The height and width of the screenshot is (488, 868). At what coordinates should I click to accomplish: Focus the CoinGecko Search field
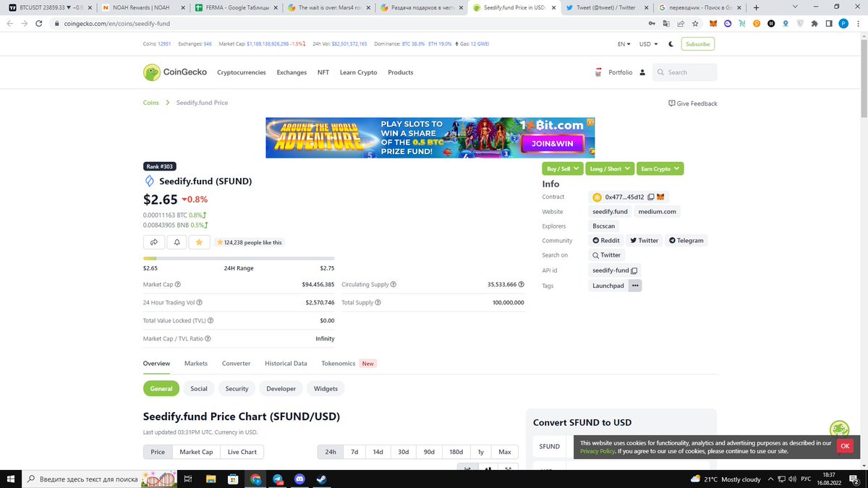[x=685, y=72]
